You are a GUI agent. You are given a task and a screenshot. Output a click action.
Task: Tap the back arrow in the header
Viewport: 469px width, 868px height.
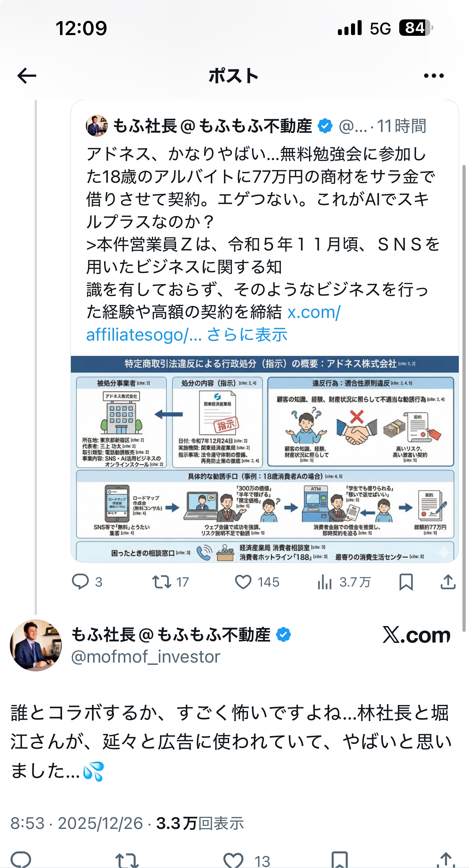(27, 76)
